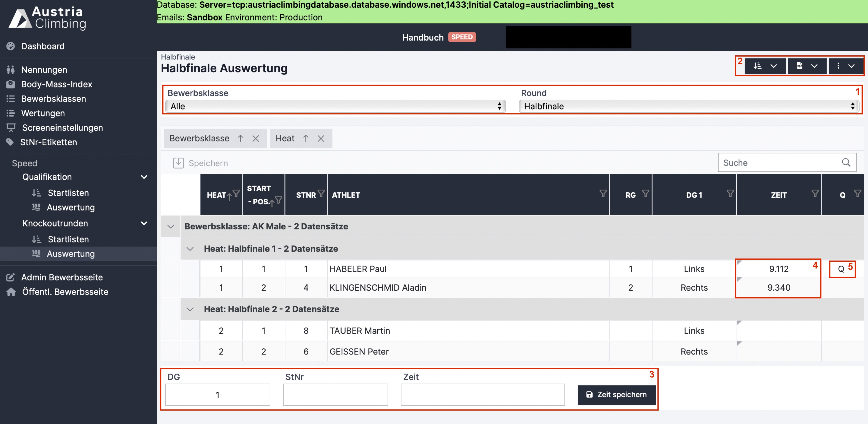
Task: Open Dashboard in the sidebar
Action: point(43,46)
